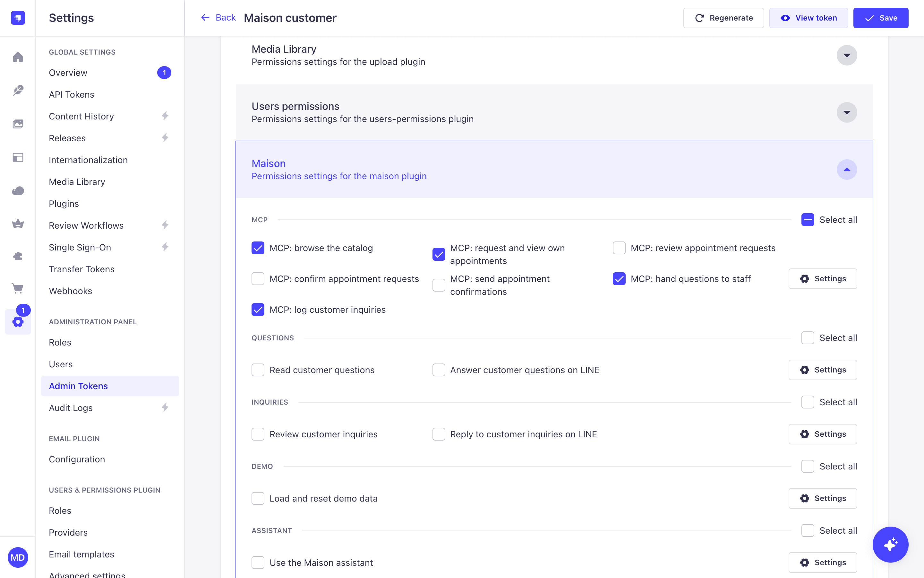
Task: Click the sparkle AI assistant floating button
Action: 890,544
